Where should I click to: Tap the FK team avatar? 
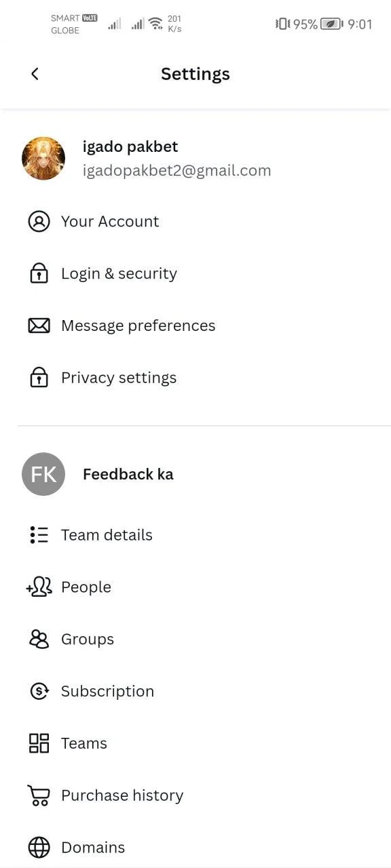[43, 474]
